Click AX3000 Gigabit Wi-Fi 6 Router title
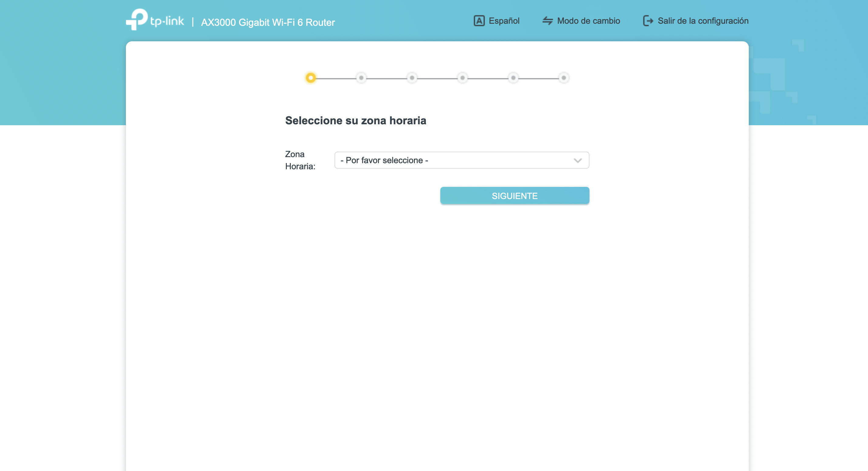 pyautogui.click(x=268, y=22)
